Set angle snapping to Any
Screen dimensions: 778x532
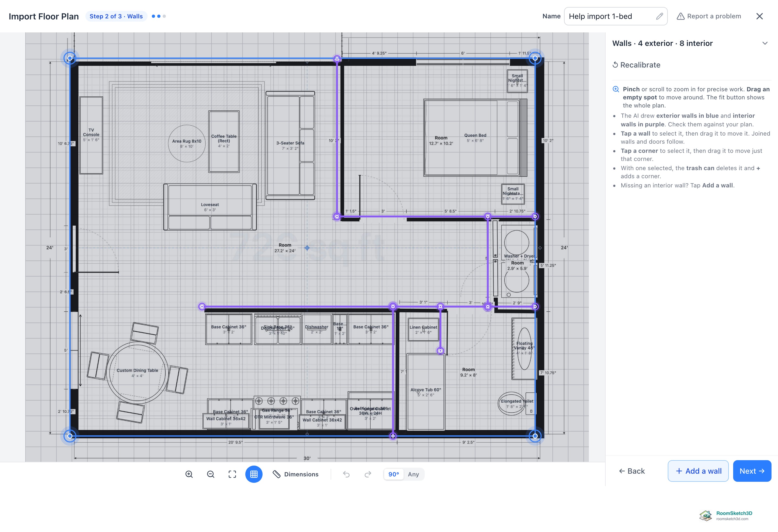[x=413, y=474]
